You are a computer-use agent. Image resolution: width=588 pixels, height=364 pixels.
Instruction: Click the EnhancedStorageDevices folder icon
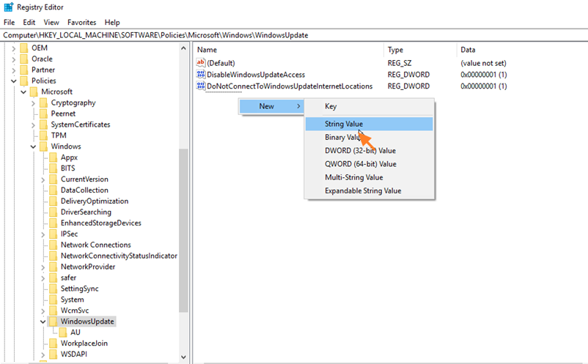pos(54,223)
